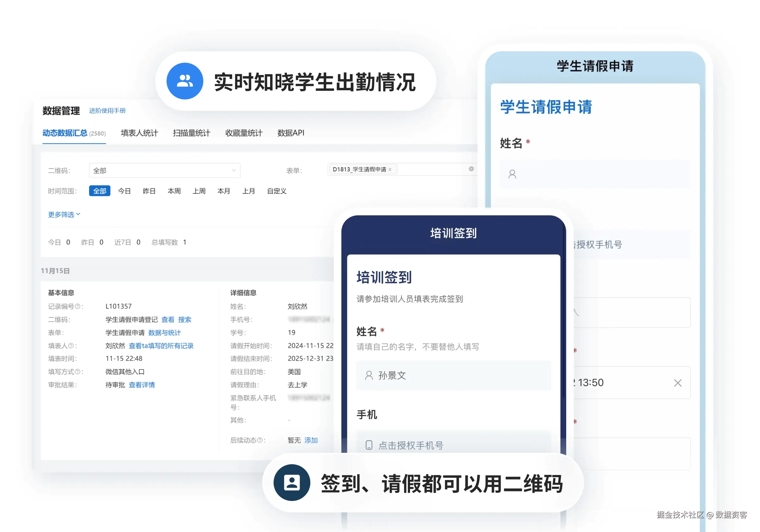Open 进阶使用手册 link
Image resolution: width=760 pixels, height=532 pixels.
point(107,111)
